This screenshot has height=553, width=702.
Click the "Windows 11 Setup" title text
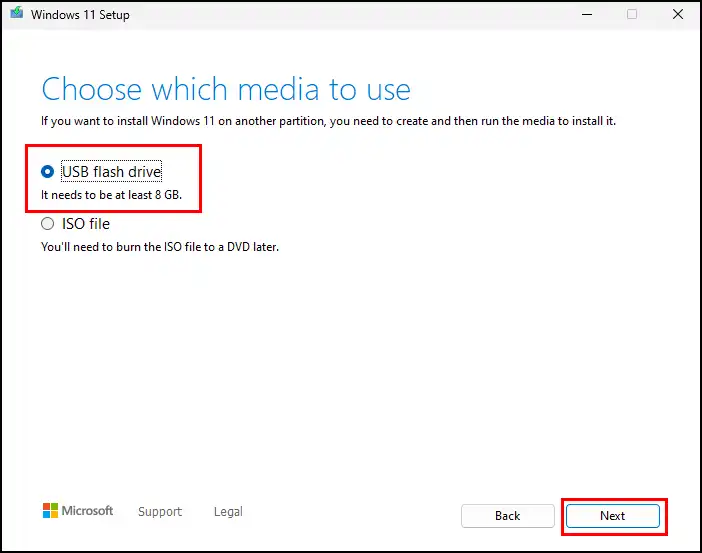pos(80,15)
